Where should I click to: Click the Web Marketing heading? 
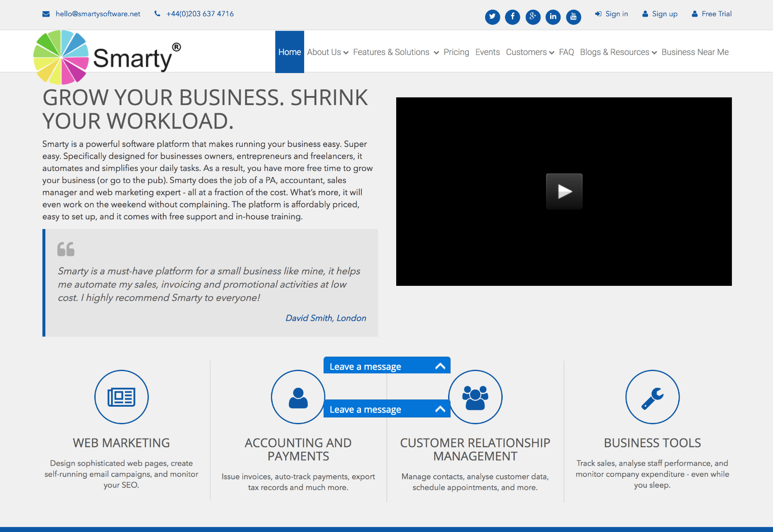point(121,443)
